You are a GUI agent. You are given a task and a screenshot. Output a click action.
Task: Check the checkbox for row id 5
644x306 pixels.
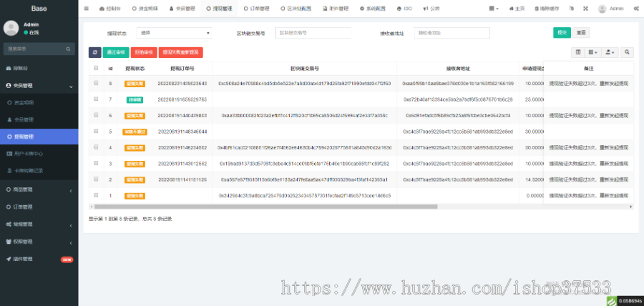(96, 132)
